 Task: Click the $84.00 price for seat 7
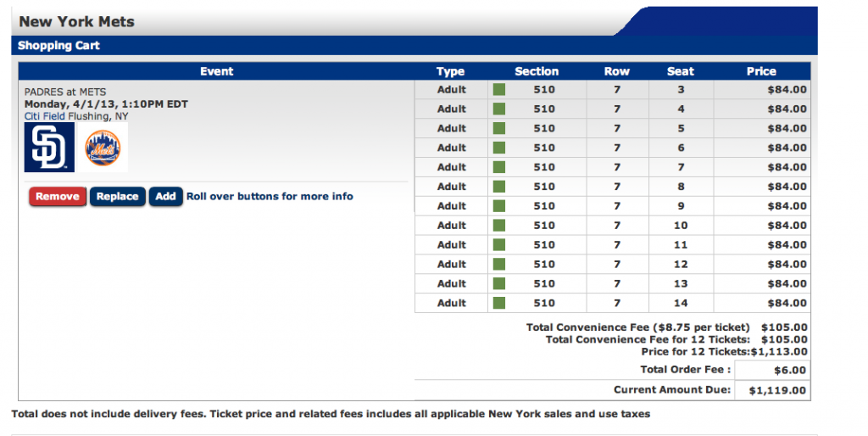point(787,167)
